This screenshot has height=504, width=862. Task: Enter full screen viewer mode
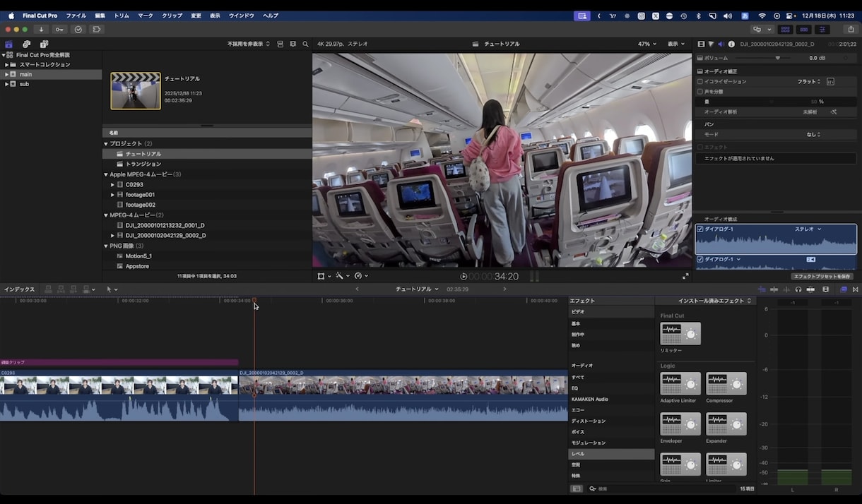point(685,276)
